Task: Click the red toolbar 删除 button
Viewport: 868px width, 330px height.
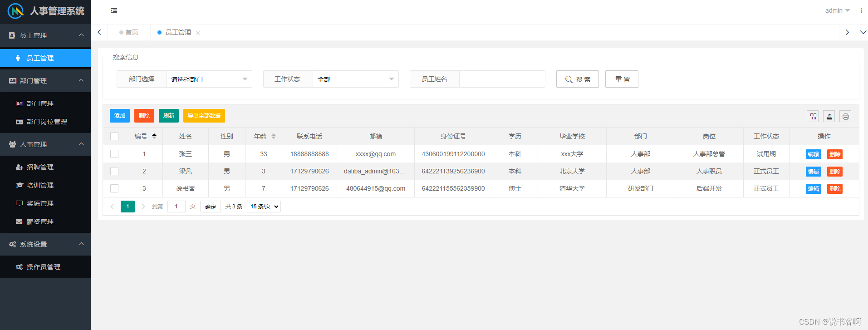Action: coord(144,116)
